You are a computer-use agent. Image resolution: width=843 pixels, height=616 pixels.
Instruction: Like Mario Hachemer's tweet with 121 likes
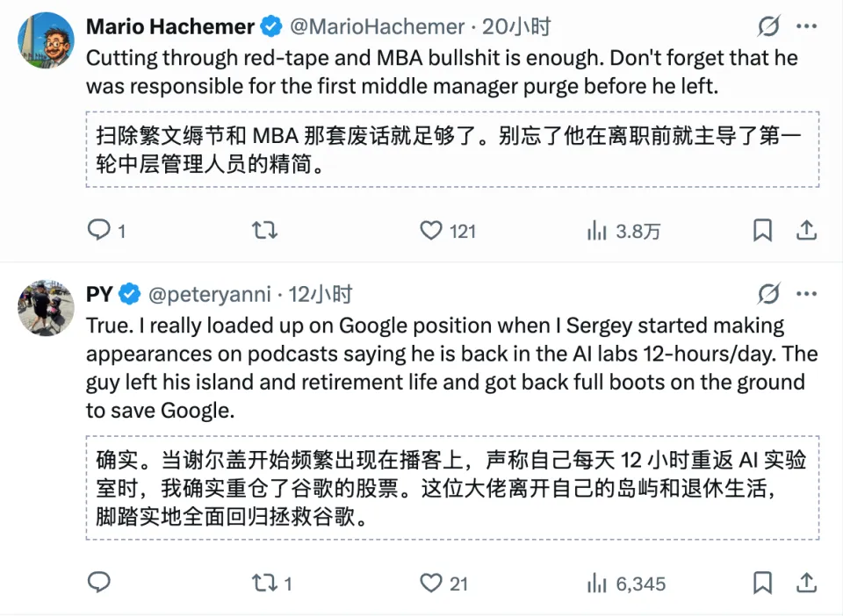click(x=431, y=231)
